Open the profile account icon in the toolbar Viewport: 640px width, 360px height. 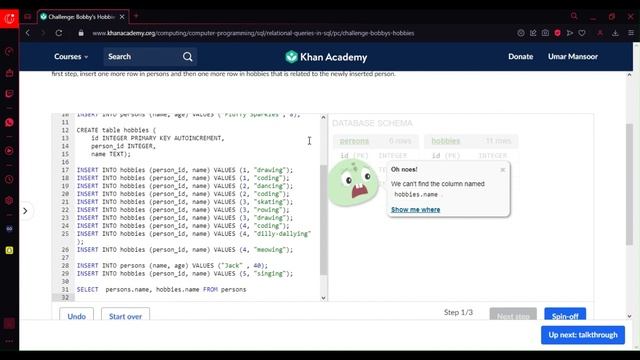[x=600, y=33]
